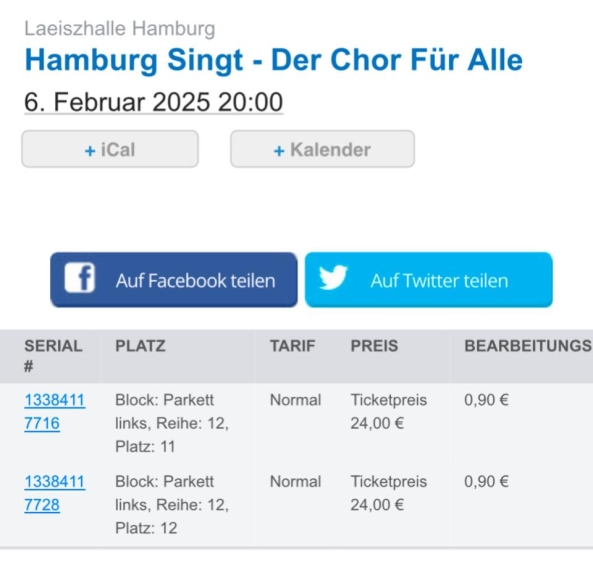
Task: Click the Twitter bird icon
Action: [x=333, y=277]
